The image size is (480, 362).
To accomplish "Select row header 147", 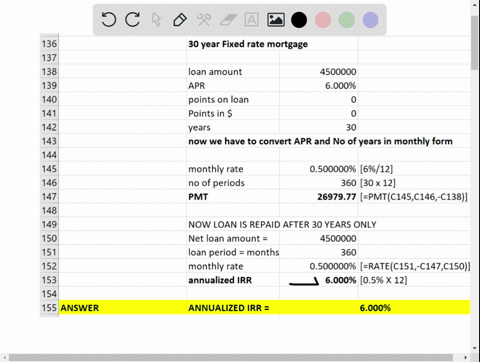I will point(49,197).
